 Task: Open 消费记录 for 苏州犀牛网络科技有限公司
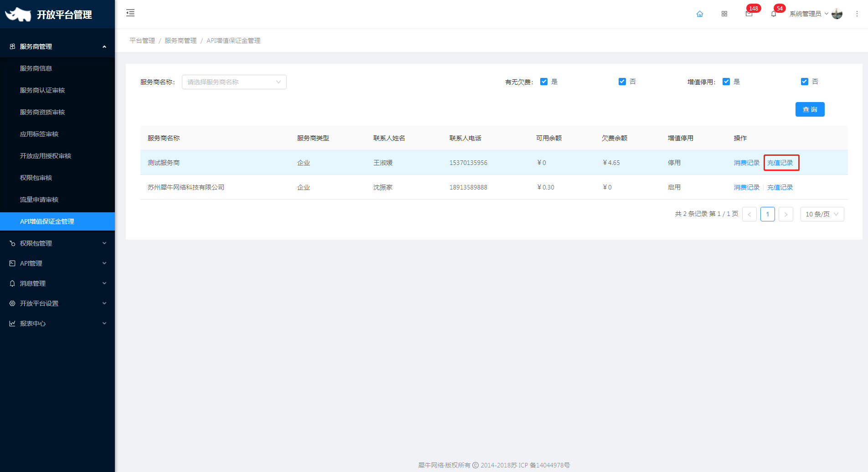click(746, 187)
